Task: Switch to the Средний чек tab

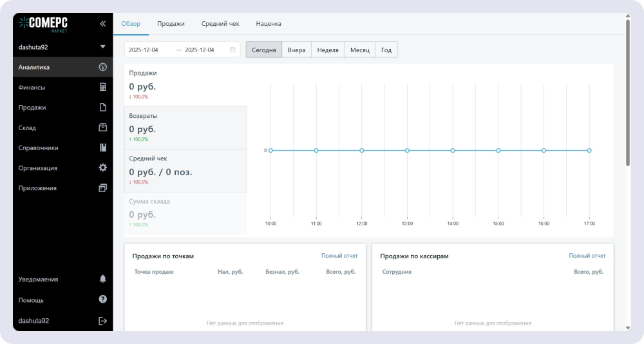Action: point(220,24)
